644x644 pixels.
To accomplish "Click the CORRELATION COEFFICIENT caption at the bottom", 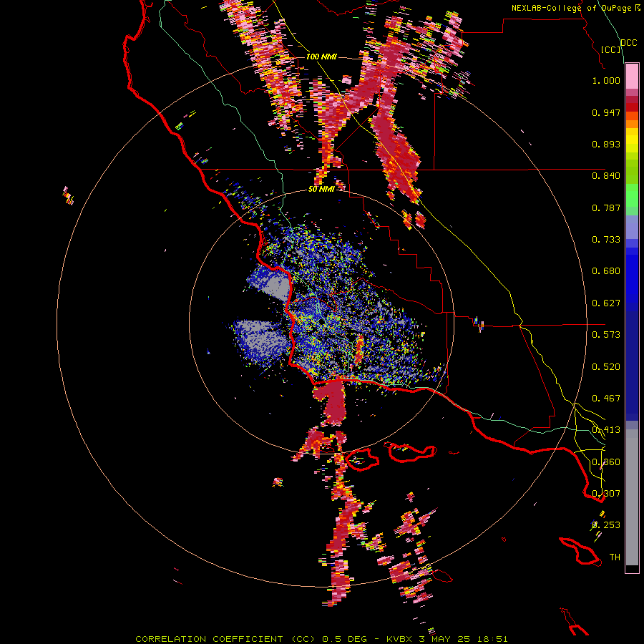I will pos(321,639).
